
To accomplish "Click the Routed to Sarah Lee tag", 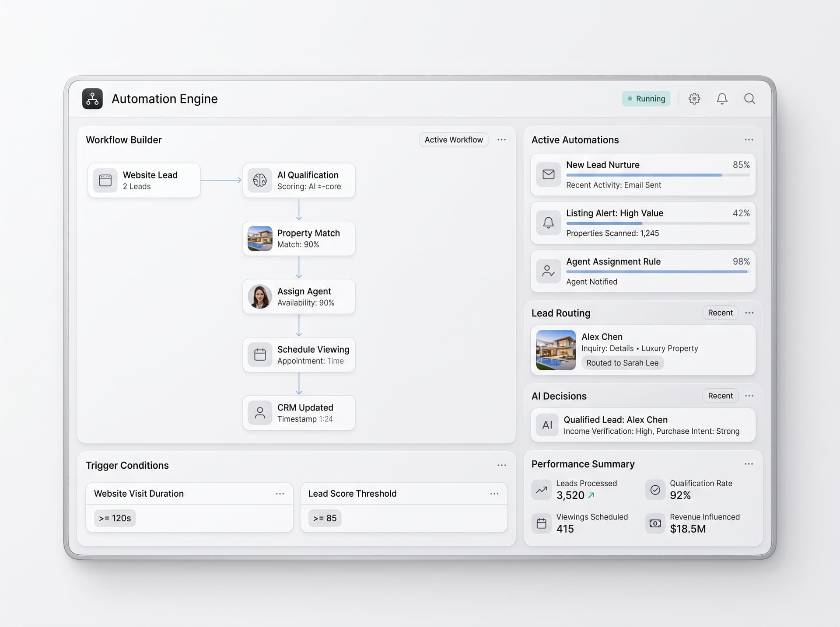I will pos(622,363).
